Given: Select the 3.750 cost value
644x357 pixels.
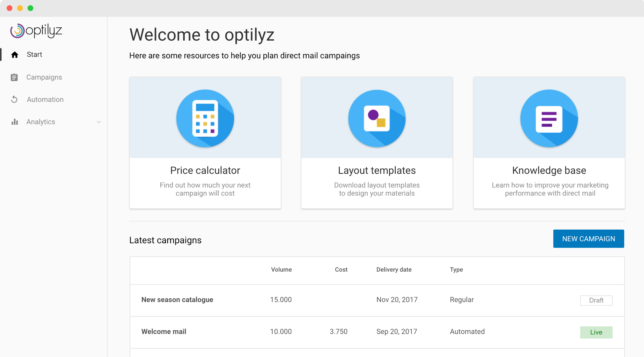Looking at the screenshot, I should (x=339, y=332).
